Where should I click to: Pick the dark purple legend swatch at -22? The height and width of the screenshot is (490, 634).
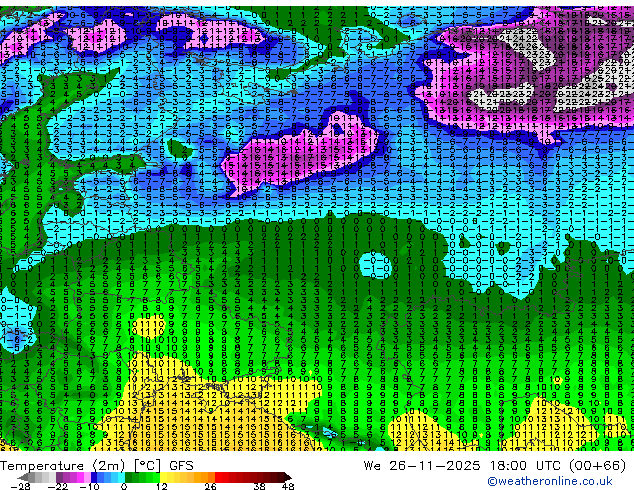(x=59, y=477)
